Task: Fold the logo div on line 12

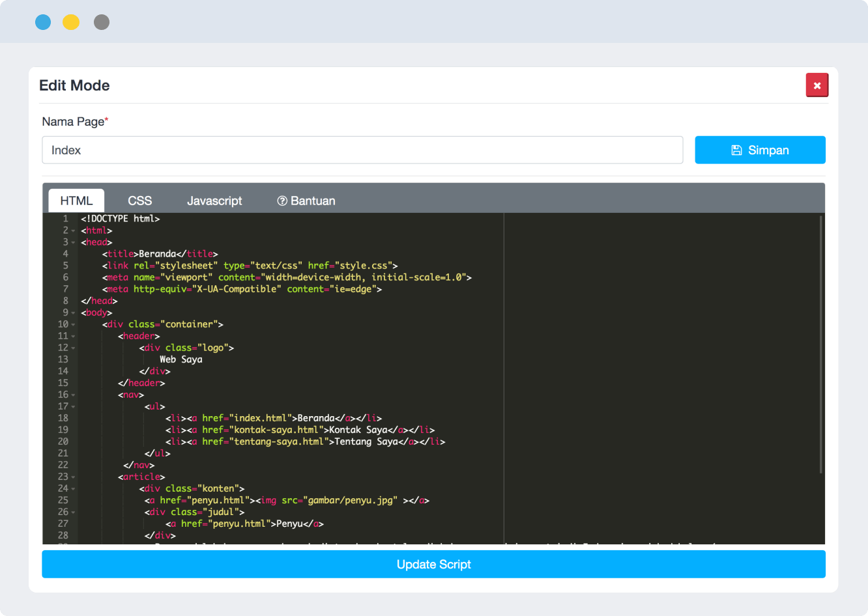Action: (73, 348)
